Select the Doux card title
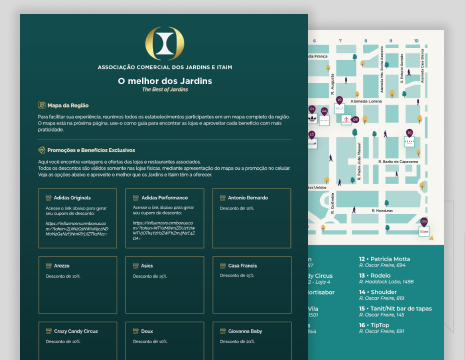 (147, 331)
